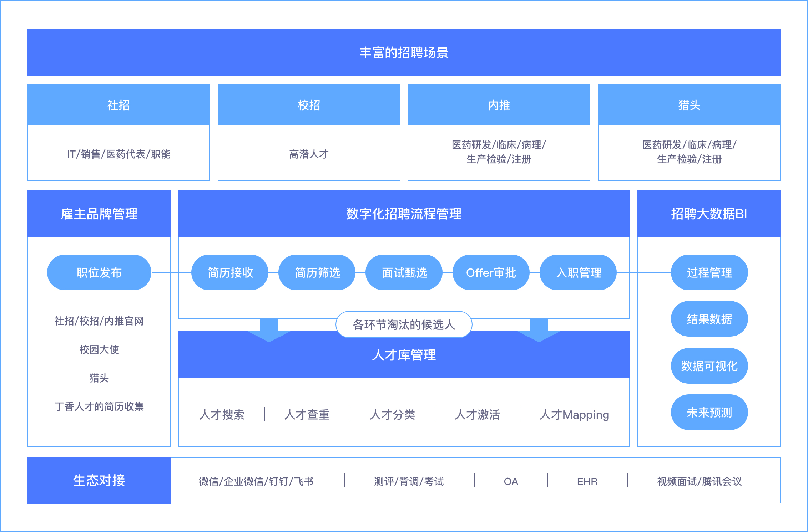Select 过程管理 in BI column
The width and height of the screenshot is (808, 532).
pyautogui.click(x=709, y=272)
